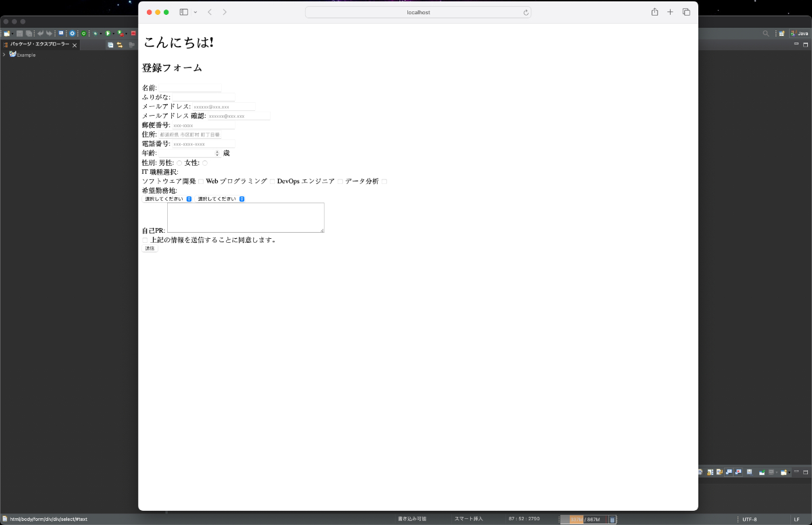Image resolution: width=812 pixels, height=525 pixels.
Task: Click Eclipse green Run button icon
Action: (108, 33)
